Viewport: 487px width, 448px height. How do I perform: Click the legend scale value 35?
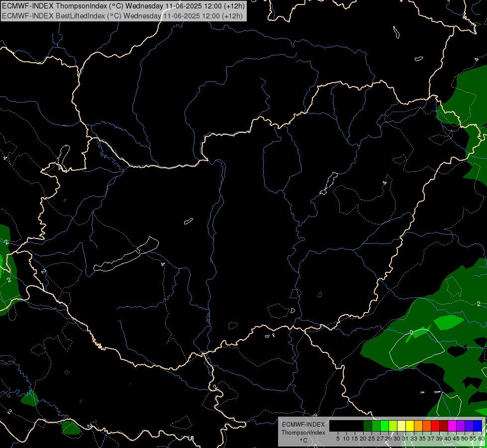click(x=422, y=439)
